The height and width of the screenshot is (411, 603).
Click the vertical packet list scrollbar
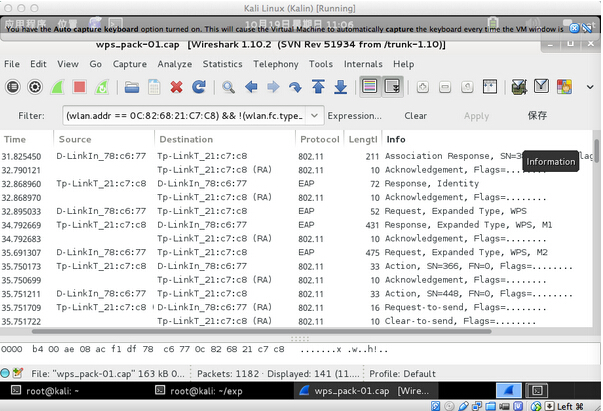(596, 151)
